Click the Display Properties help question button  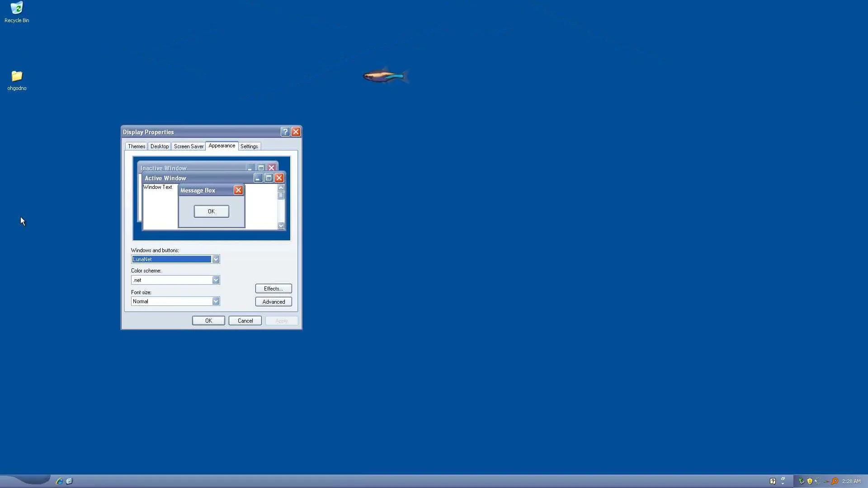point(285,132)
